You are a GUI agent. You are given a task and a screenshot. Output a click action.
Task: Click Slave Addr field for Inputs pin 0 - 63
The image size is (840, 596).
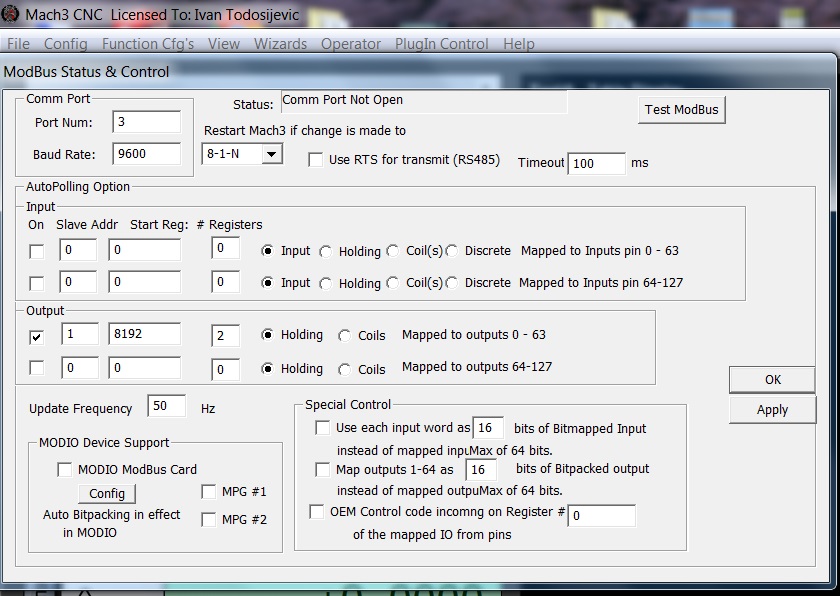click(x=78, y=250)
